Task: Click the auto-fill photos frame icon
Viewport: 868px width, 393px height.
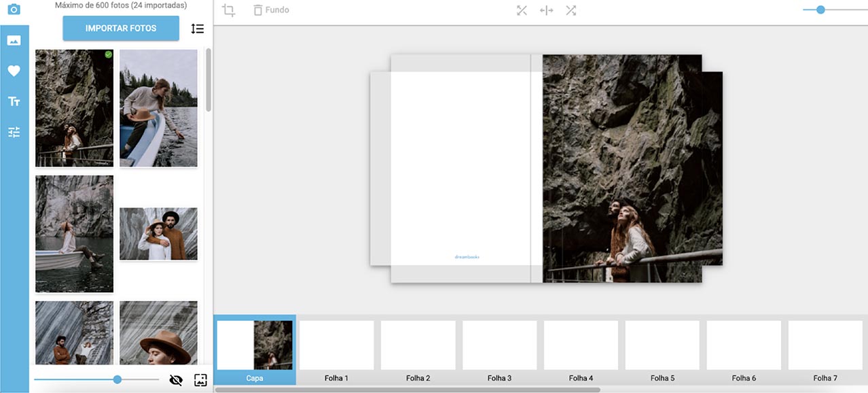Action: pyautogui.click(x=200, y=380)
